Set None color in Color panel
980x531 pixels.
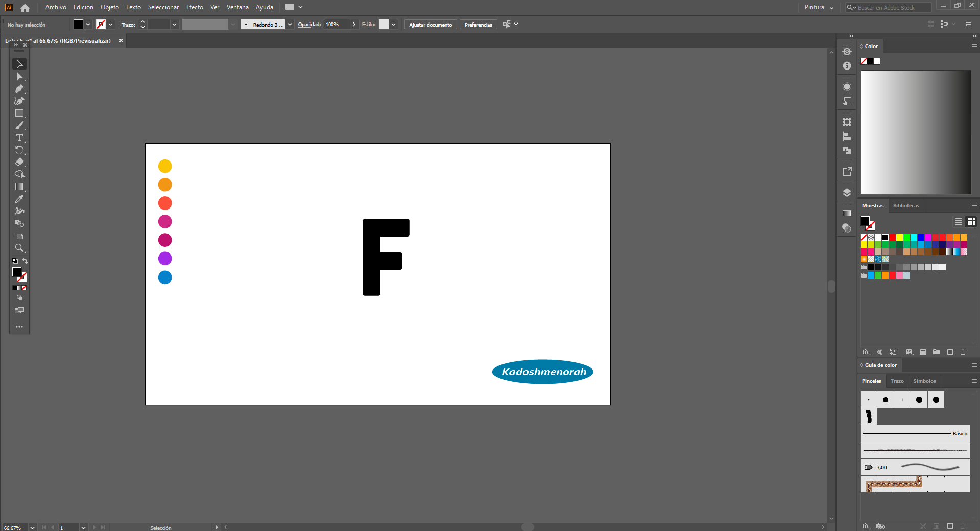(864, 61)
